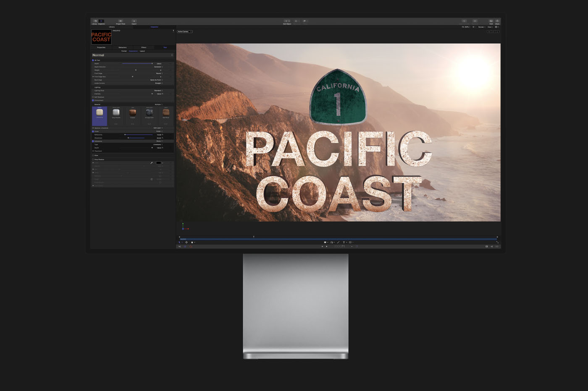Open the Lighting Style Standard dropdown
The height and width of the screenshot is (391, 588).
tap(158, 91)
